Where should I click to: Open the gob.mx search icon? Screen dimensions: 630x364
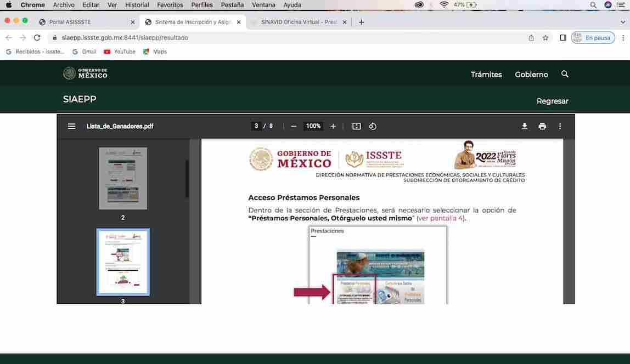[565, 74]
